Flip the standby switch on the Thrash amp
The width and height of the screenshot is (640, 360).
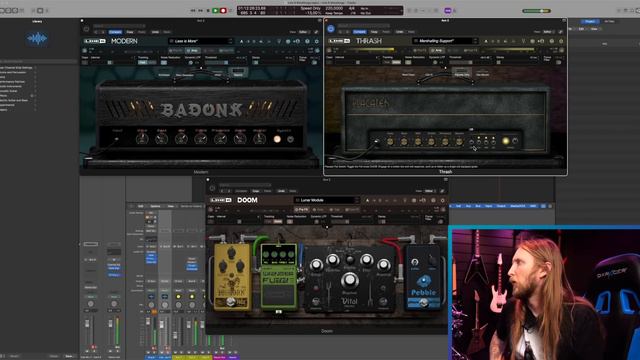515,141
